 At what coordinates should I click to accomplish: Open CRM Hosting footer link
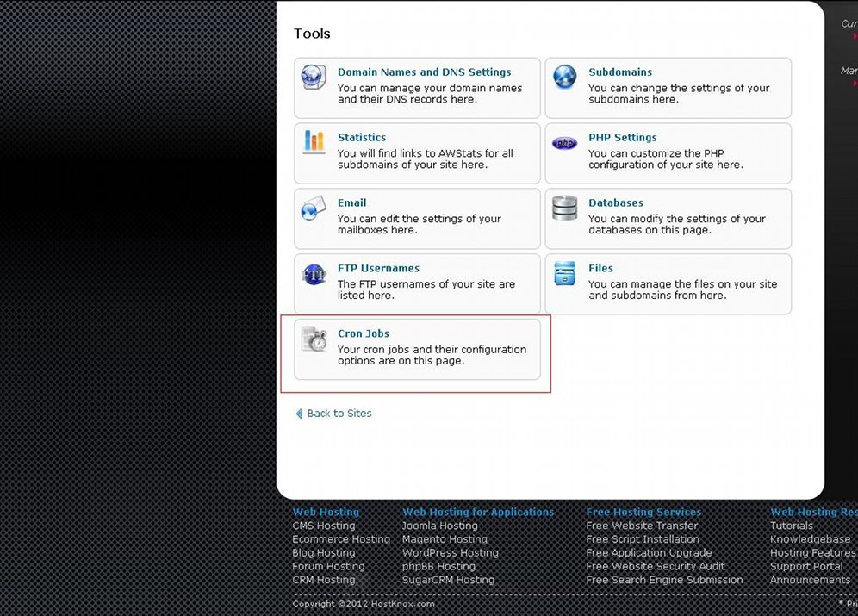[x=323, y=580]
